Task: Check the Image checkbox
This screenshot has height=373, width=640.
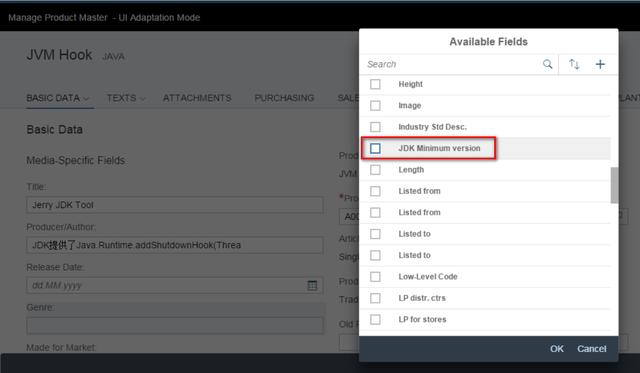Action: [x=375, y=106]
